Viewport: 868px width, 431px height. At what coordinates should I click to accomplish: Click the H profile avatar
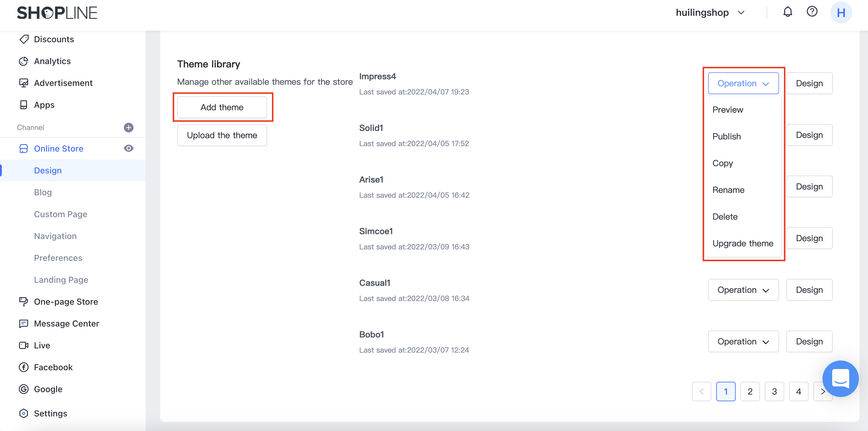[841, 13]
